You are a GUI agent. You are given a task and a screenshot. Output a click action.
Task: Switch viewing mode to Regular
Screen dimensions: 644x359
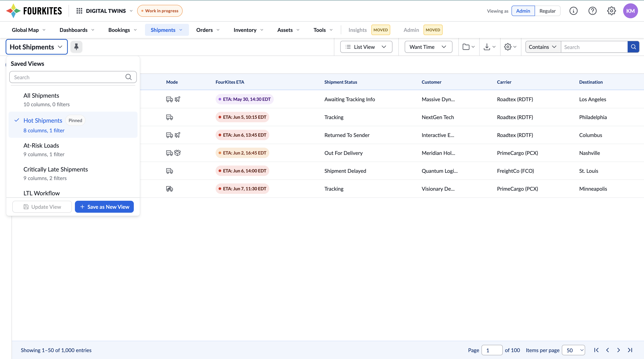[x=547, y=11]
